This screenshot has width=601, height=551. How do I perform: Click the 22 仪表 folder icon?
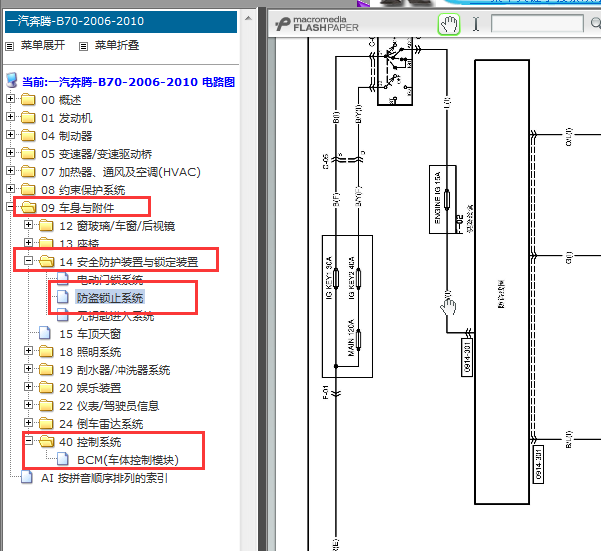click(x=46, y=405)
